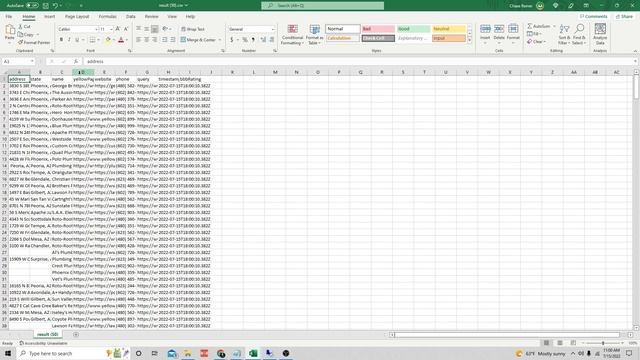
Task: Activate Format Painter
Action: [x=34, y=42]
